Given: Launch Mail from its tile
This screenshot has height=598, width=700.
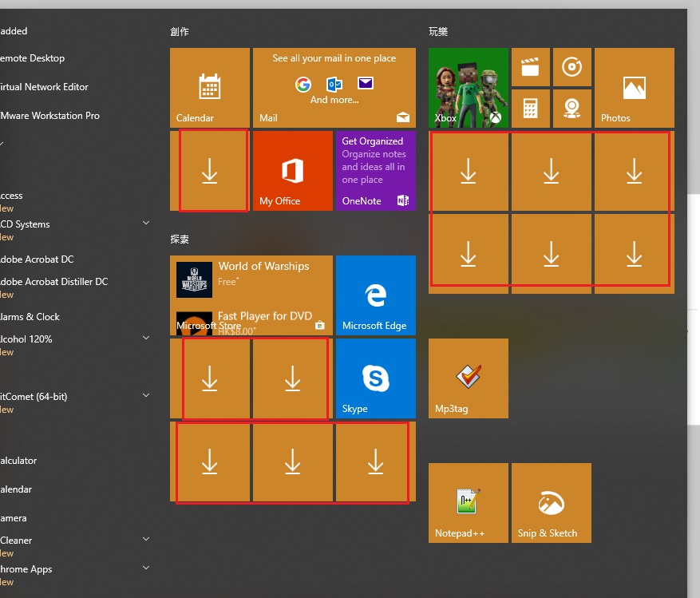Looking at the screenshot, I should pyautogui.click(x=334, y=88).
